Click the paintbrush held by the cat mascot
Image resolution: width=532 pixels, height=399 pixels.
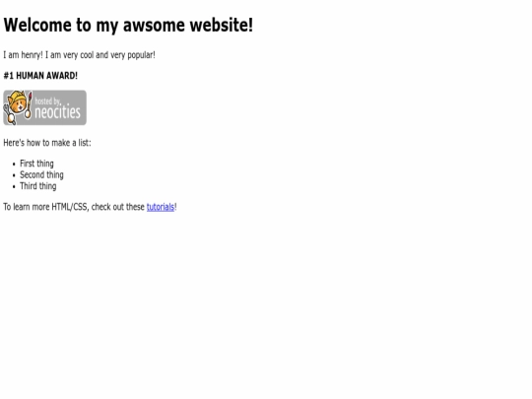(x=30, y=104)
